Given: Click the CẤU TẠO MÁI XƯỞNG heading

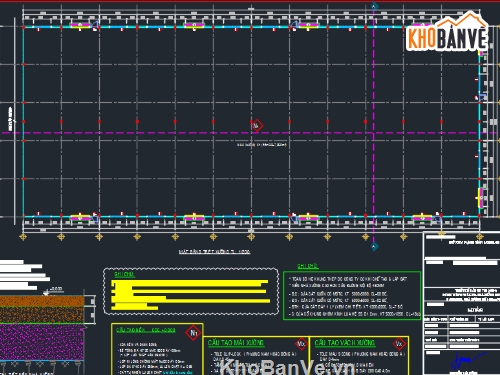Looking at the screenshot, I should (x=236, y=343).
